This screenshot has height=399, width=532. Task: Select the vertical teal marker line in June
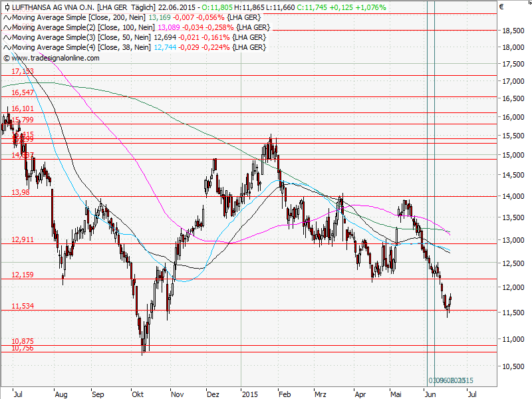(426, 199)
